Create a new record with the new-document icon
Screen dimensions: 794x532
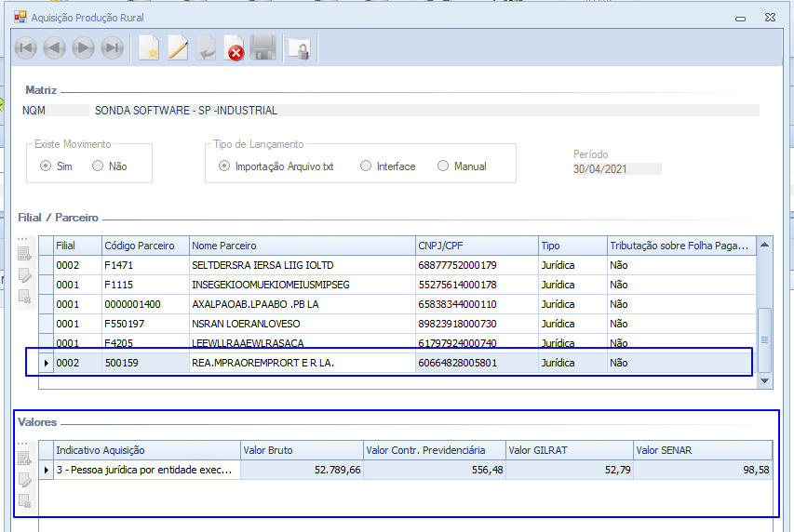[x=149, y=48]
